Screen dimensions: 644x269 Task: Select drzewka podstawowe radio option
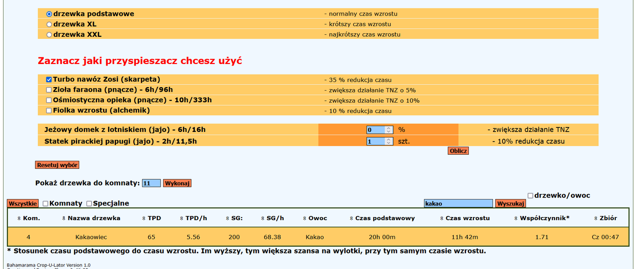[x=49, y=14]
